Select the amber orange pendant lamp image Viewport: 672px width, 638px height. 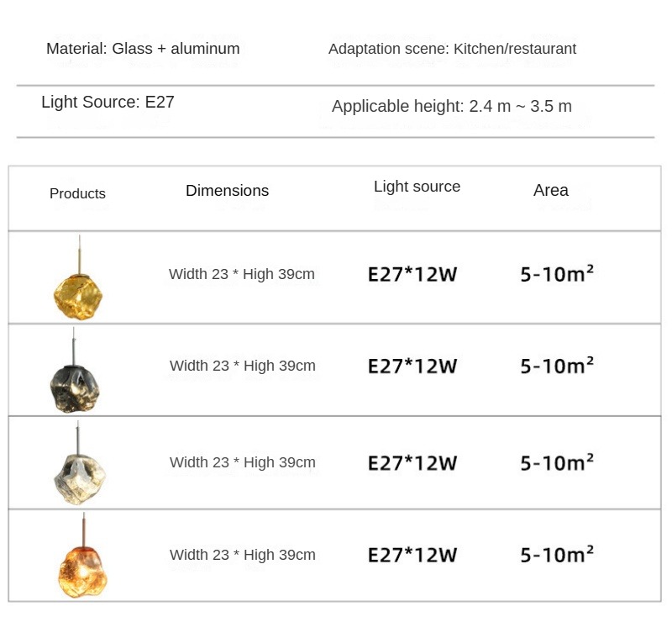tap(82, 568)
